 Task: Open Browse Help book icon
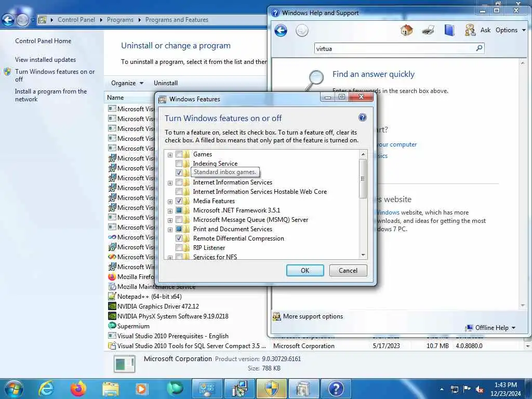449,30
